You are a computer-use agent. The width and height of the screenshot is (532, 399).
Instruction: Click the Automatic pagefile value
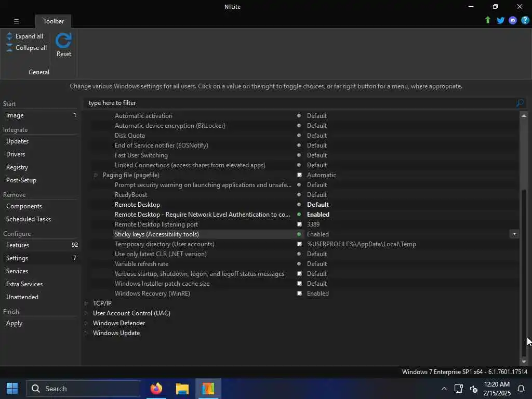coord(321,175)
